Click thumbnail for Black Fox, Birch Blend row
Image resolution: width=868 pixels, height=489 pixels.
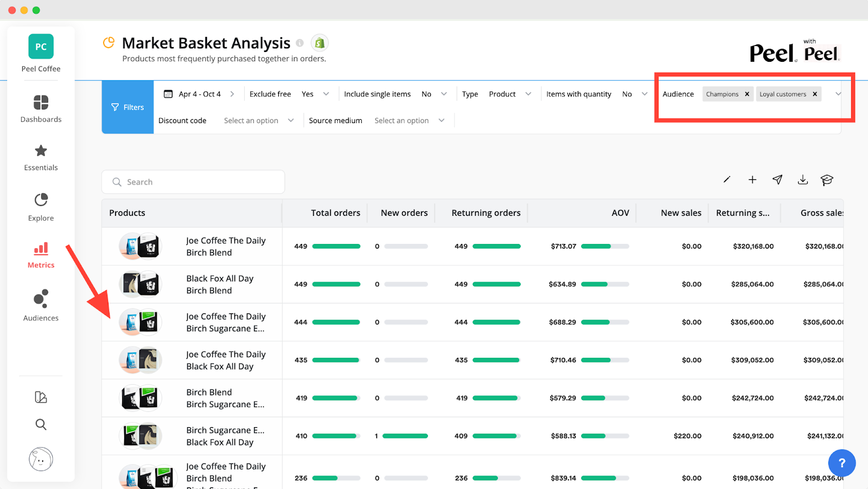point(141,284)
